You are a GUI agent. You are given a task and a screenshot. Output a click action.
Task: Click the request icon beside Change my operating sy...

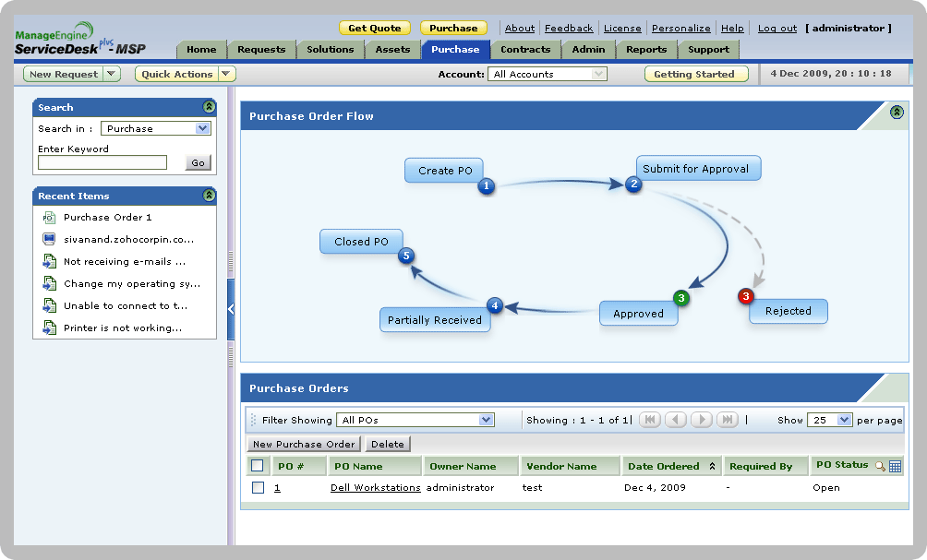49,283
